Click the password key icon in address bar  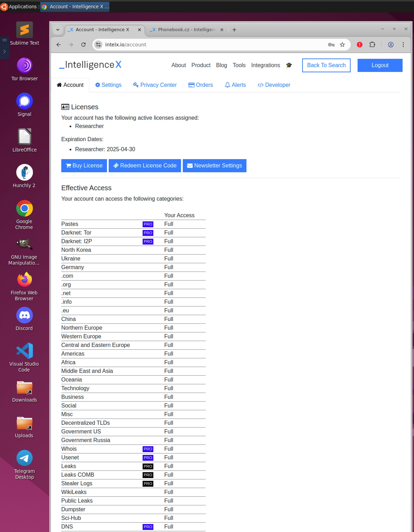coord(331,45)
